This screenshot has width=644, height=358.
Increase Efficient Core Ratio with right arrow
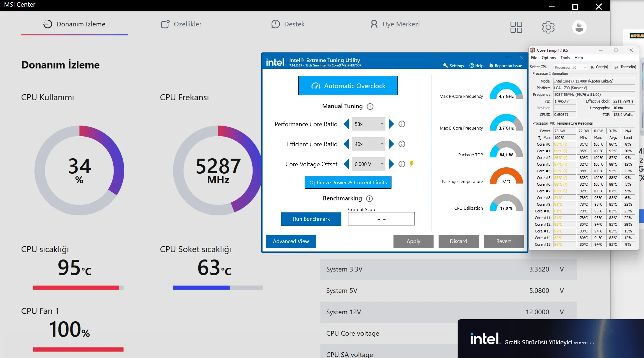coord(391,144)
